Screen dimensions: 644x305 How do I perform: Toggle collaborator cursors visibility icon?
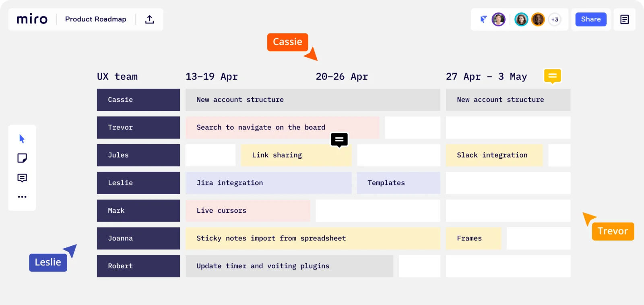point(483,19)
